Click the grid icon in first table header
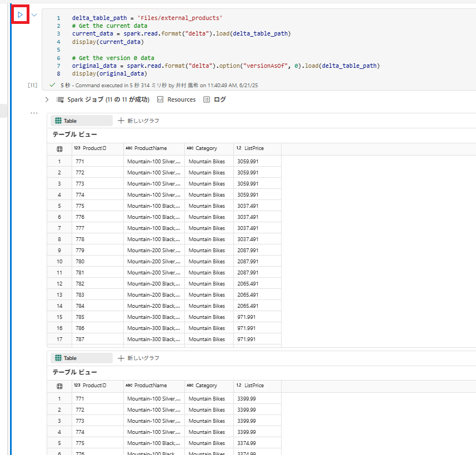The height and width of the screenshot is (455, 476). coord(59,149)
